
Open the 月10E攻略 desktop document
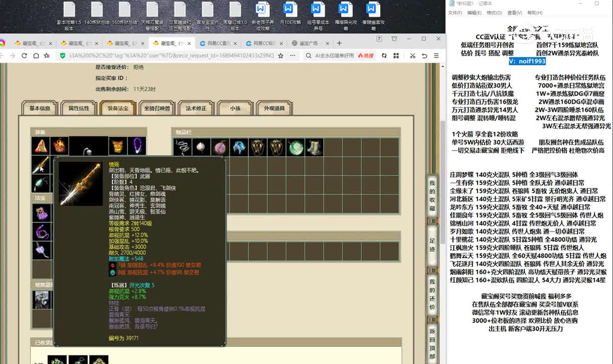[290, 14]
